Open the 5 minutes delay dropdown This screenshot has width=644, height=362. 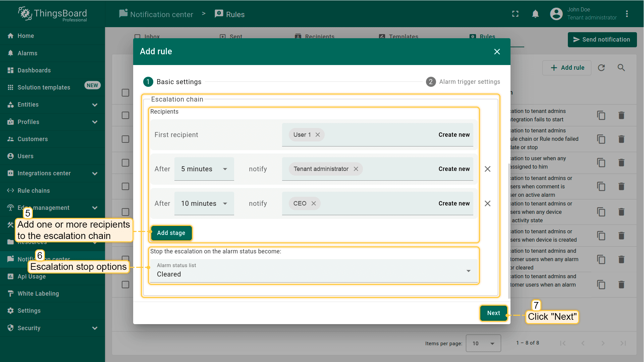click(x=204, y=169)
